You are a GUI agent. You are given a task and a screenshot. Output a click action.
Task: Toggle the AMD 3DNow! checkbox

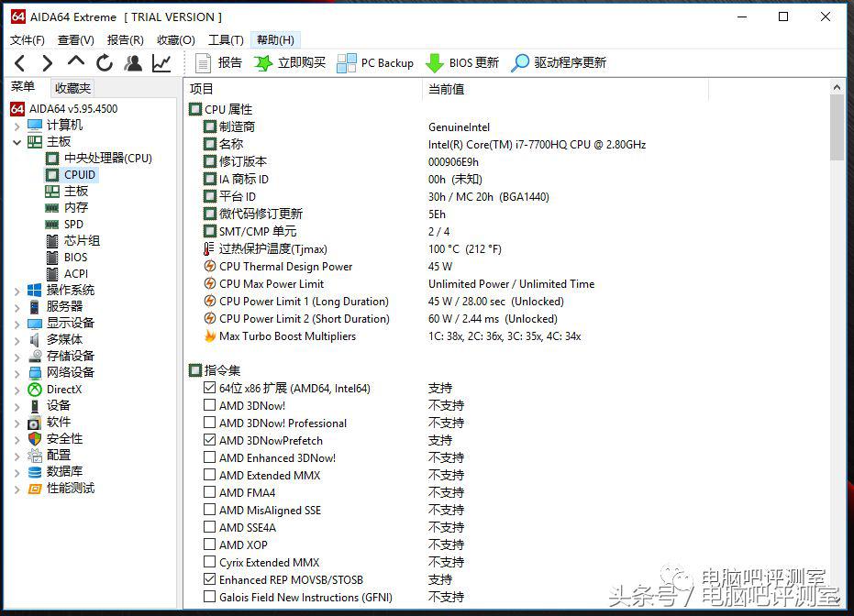[210, 405]
